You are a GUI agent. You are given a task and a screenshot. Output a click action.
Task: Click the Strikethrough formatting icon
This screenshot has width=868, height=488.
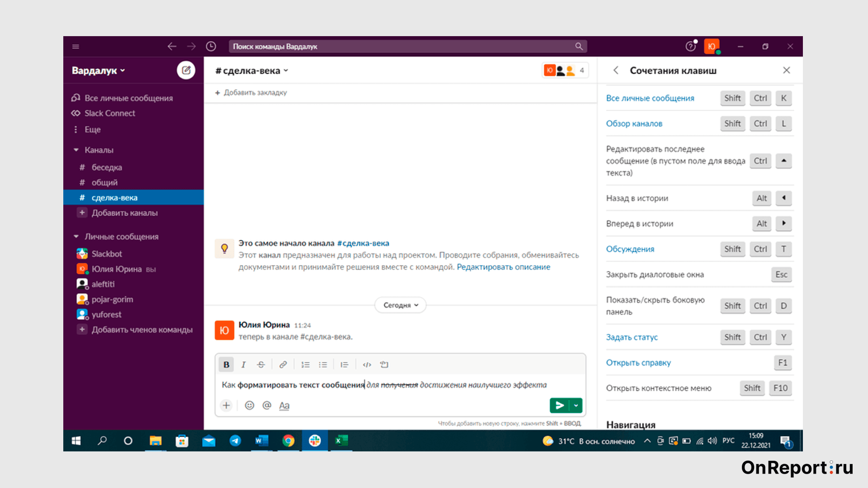point(261,363)
